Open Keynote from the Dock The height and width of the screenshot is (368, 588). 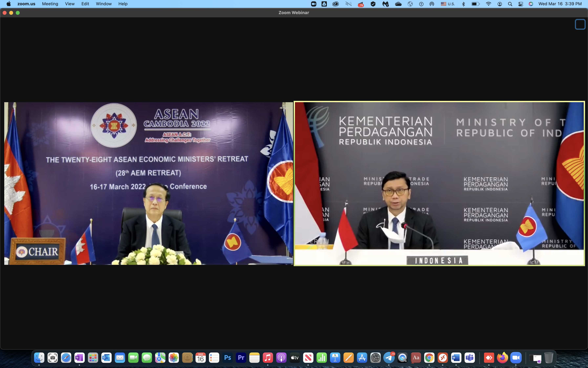[x=335, y=357]
